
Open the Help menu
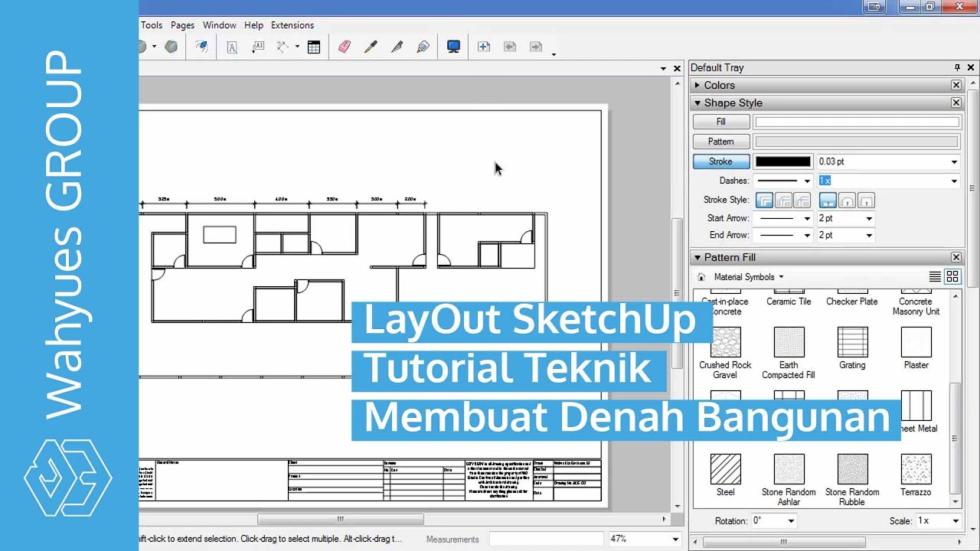point(253,25)
